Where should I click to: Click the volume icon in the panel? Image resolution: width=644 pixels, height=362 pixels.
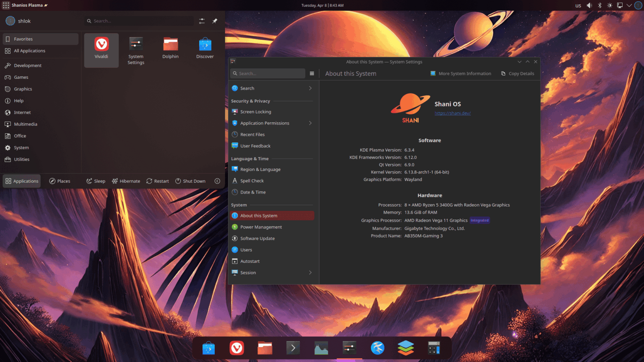(x=589, y=5)
